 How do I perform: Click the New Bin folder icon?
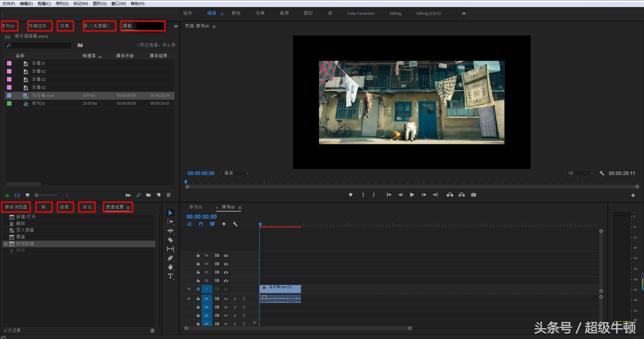point(148,195)
